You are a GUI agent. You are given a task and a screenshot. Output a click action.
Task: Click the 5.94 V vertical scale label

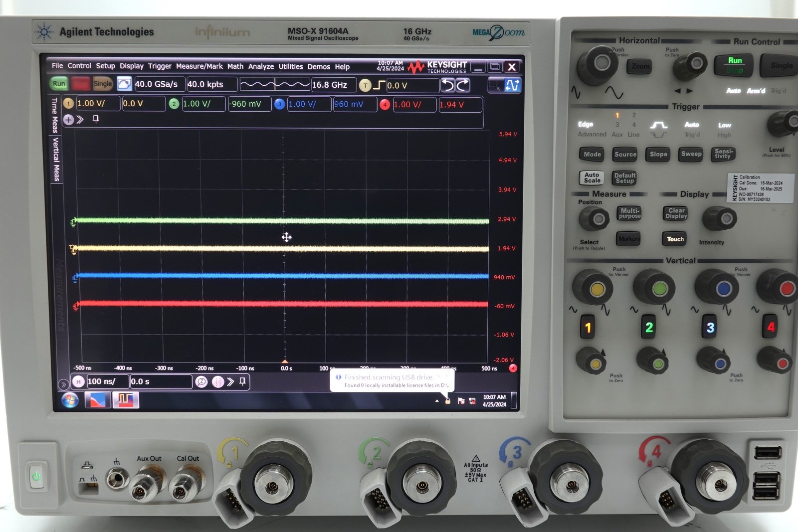[x=508, y=134]
